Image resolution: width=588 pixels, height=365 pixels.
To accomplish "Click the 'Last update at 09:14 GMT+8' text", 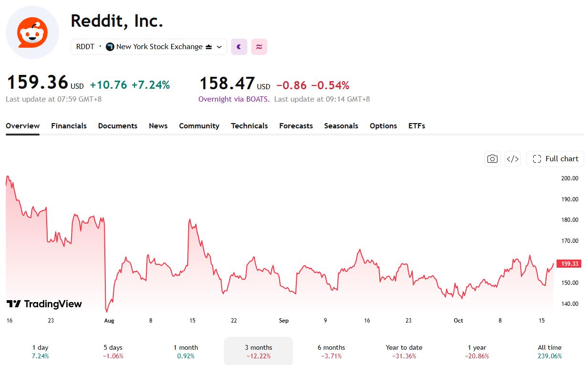I will pos(322,99).
